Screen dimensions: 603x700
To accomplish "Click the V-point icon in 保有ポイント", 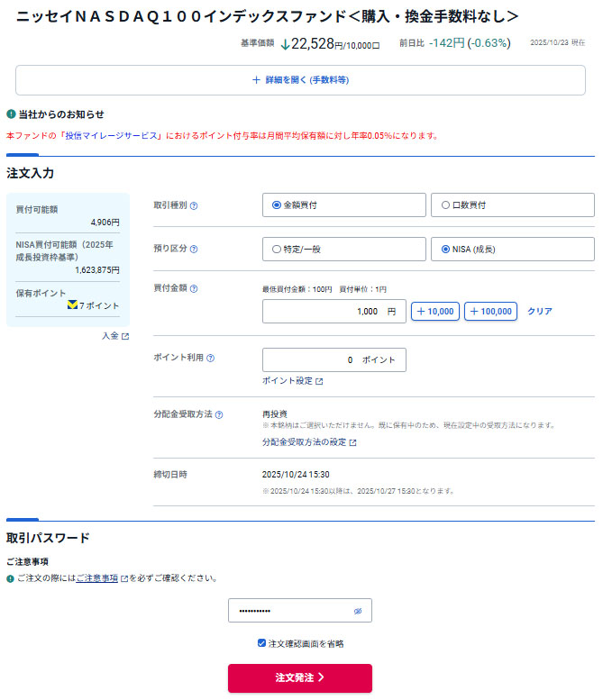I will coord(72,305).
